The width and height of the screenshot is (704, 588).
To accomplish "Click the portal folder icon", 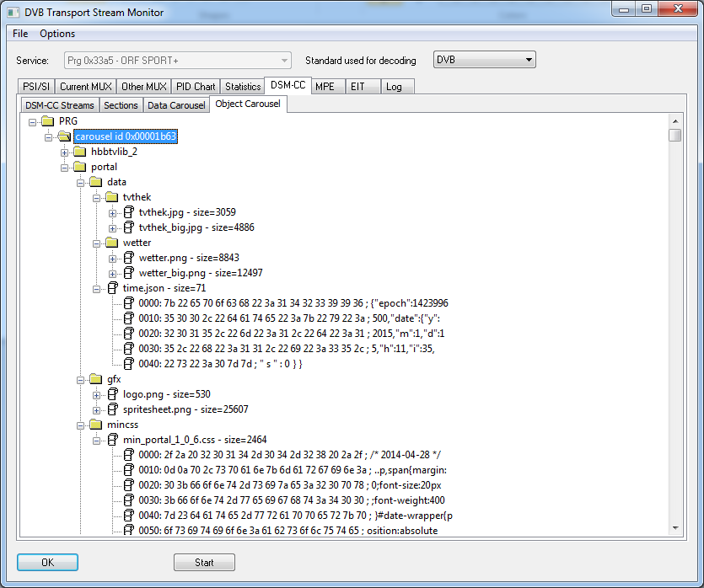I will (80, 167).
